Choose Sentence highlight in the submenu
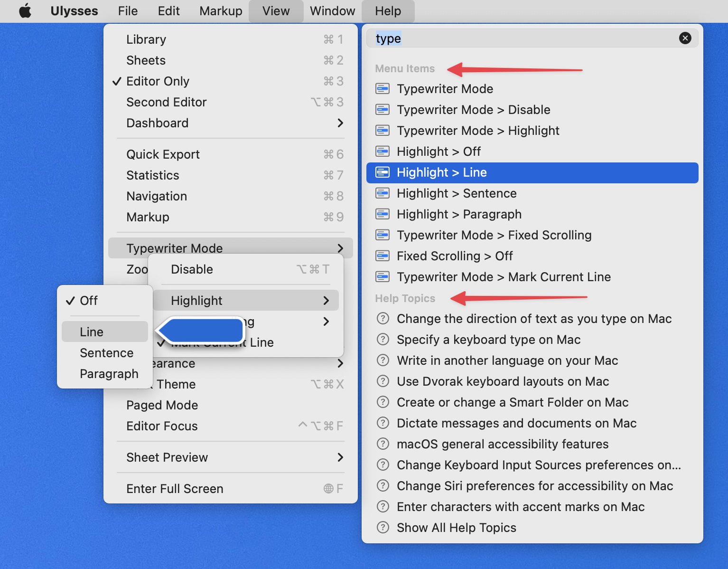 tap(106, 353)
